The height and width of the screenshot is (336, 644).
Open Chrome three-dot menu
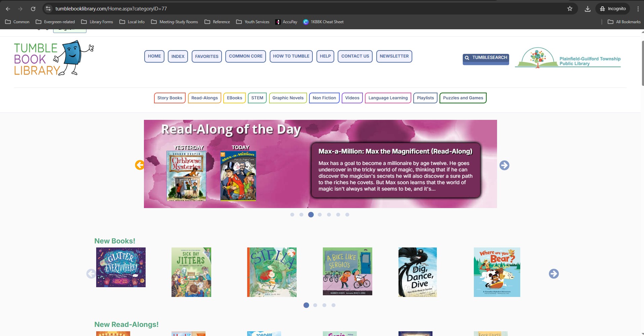click(x=638, y=9)
